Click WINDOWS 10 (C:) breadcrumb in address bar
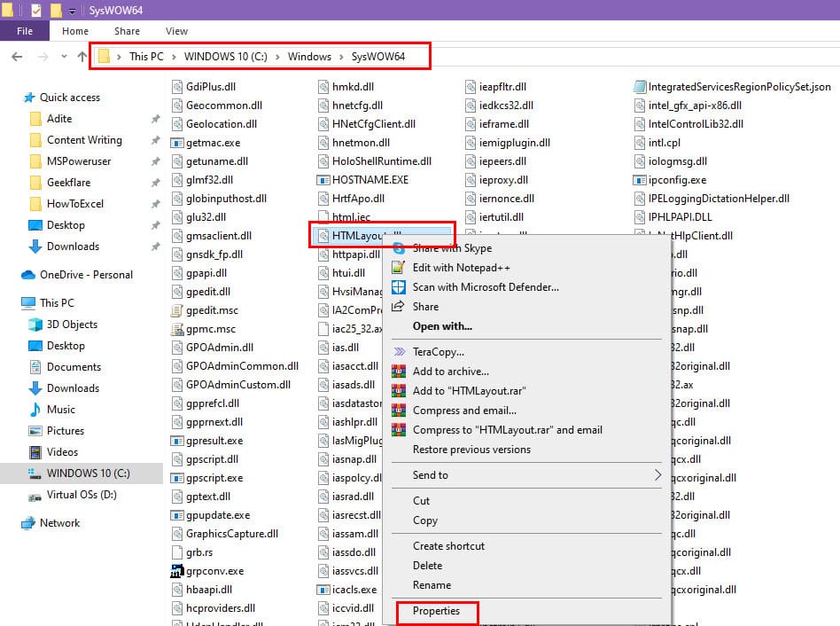Image resolution: width=840 pixels, height=626 pixels. (226, 56)
